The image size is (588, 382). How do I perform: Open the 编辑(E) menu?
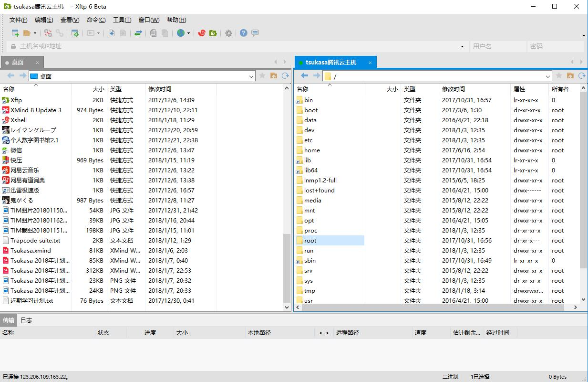44,20
